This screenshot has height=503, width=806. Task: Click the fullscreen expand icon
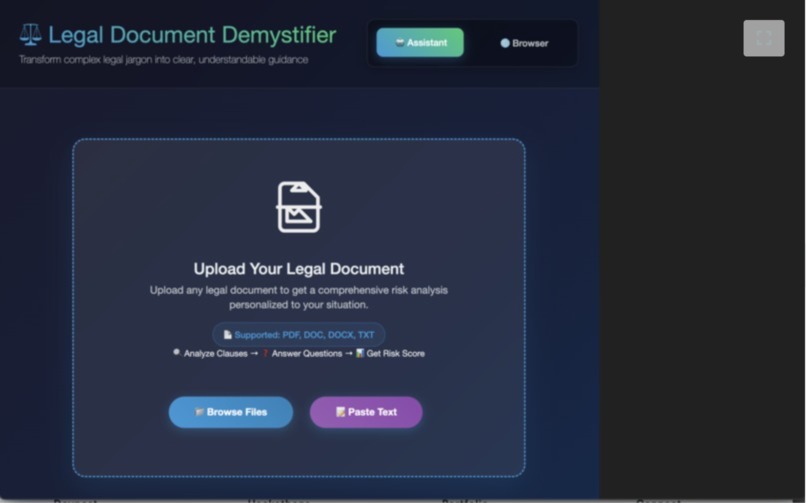(764, 38)
